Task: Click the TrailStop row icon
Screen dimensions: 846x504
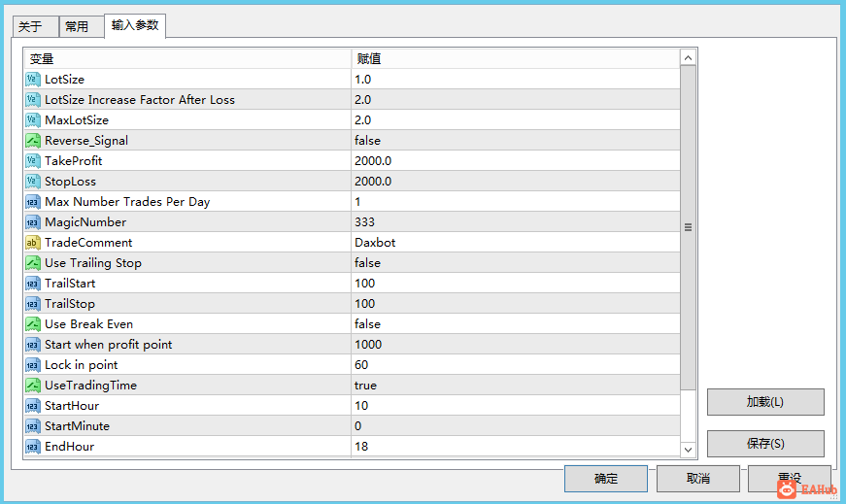Action: click(x=33, y=304)
